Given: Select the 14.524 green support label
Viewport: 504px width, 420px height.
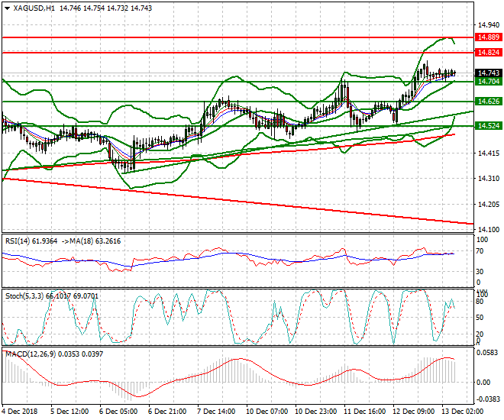Looking at the screenshot, I should coord(488,126).
